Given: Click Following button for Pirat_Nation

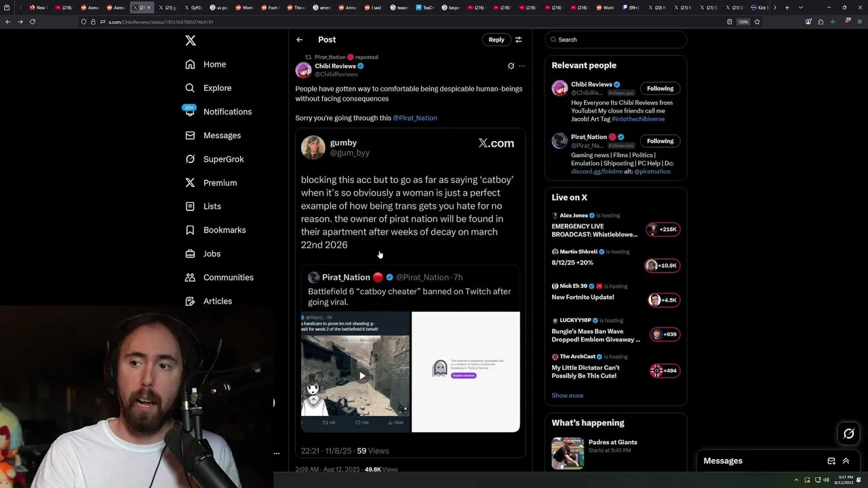Looking at the screenshot, I should click(x=660, y=141).
